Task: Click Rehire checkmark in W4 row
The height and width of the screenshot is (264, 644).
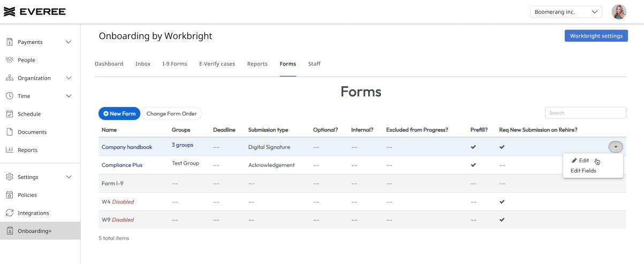Action: click(x=502, y=201)
